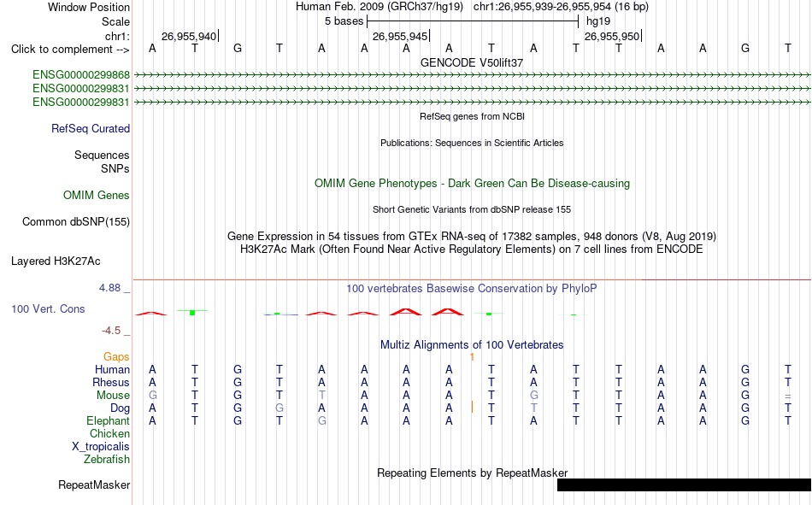Open the Common dbSNP(155) track label

tap(76, 221)
